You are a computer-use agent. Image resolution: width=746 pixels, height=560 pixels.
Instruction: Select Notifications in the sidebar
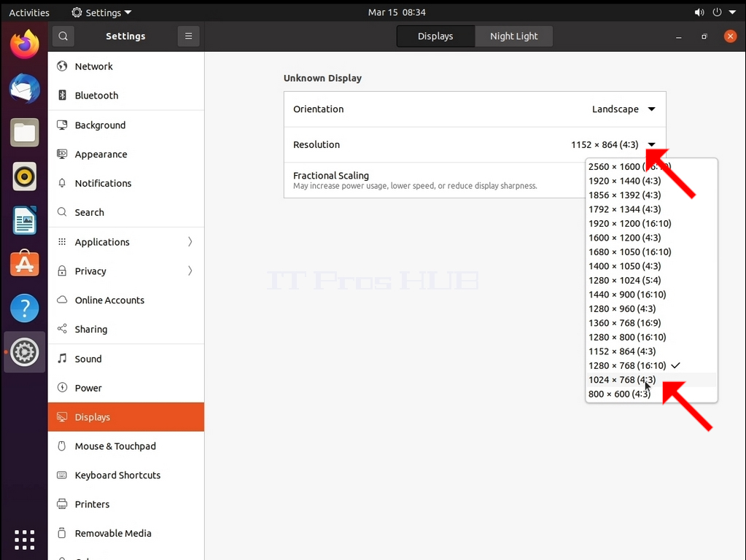point(126,183)
